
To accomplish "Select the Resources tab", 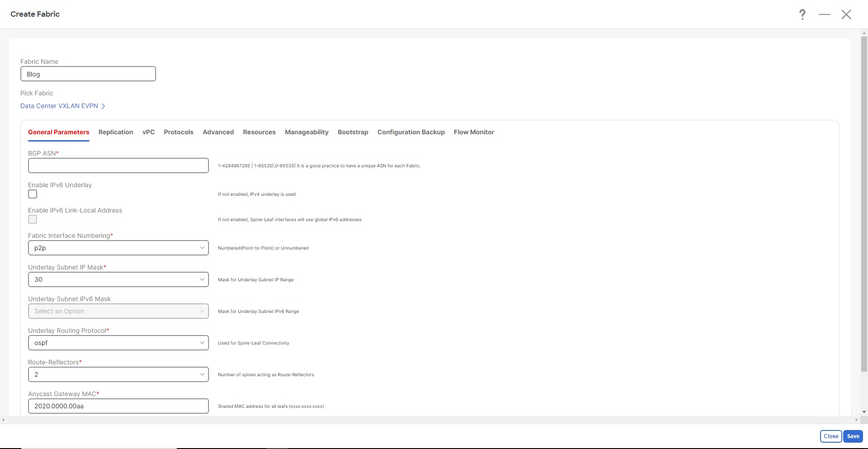I will click(x=259, y=132).
